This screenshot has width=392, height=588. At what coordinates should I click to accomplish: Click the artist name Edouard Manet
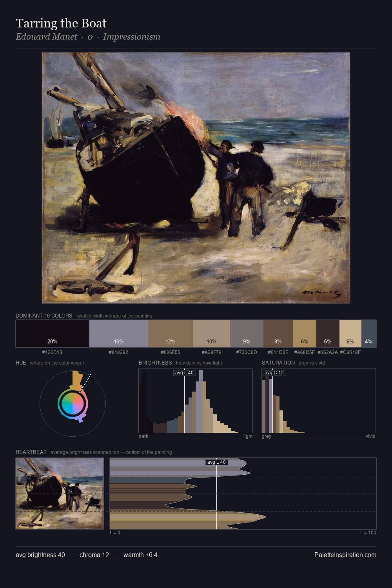click(46, 37)
